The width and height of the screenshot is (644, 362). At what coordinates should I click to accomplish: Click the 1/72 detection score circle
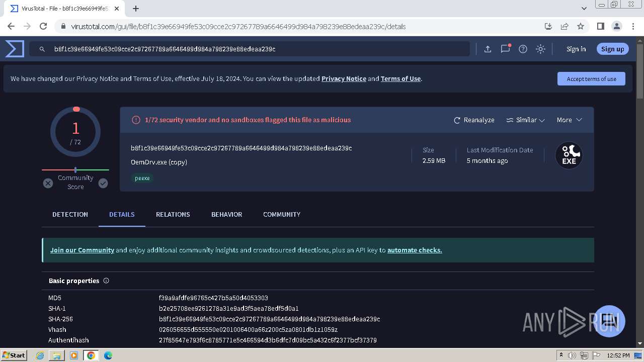(x=75, y=132)
